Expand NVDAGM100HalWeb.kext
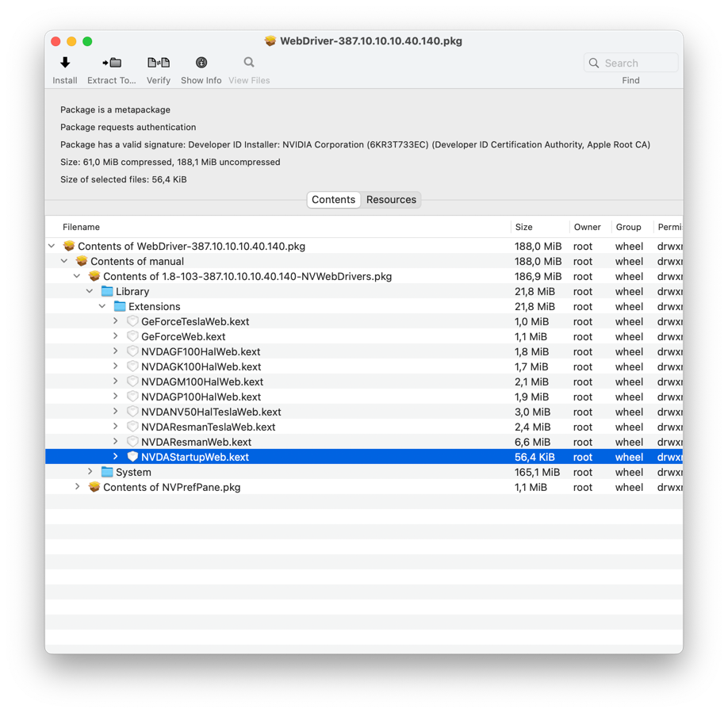 pyautogui.click(x=115, y=381)
